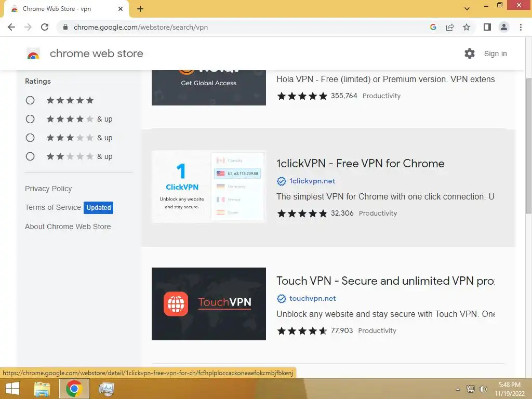
Task: Click the Hola VPN description text
Action: pos(385,79)
